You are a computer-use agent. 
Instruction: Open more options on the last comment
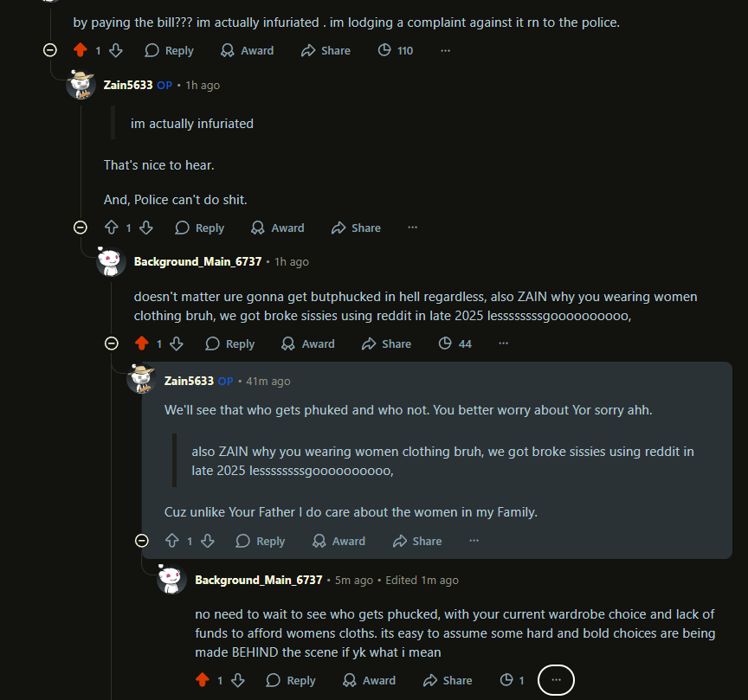[556, 681]
